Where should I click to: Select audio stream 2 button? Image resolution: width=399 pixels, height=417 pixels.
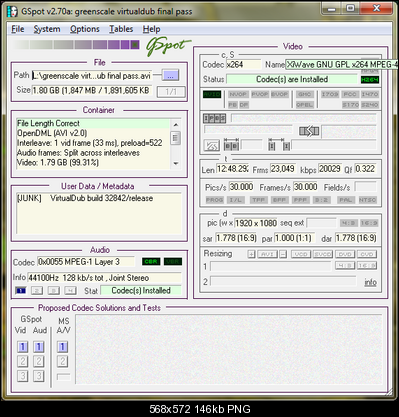[x=37, y=291]
